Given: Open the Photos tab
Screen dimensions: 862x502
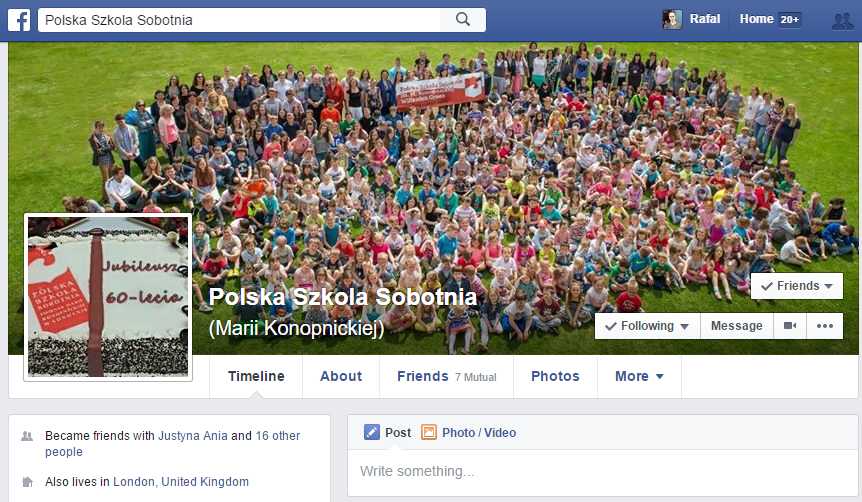Looking at the screenshot, I should 555,376.
